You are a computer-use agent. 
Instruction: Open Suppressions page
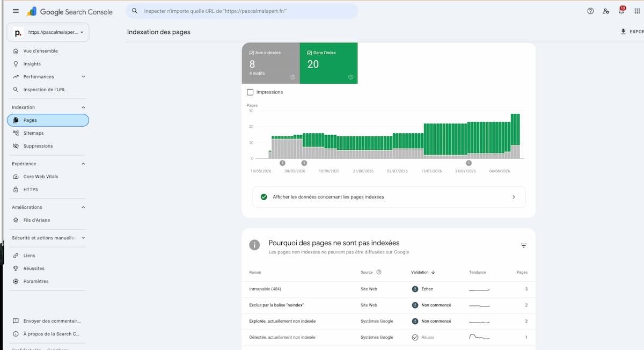click(48, 146)
